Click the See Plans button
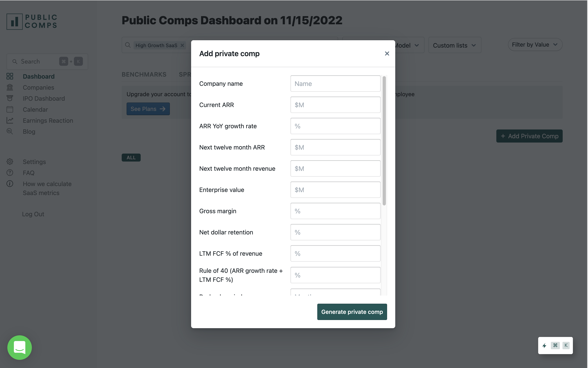Viewport: 588px width, 368px height. click(x=148, y=109)
